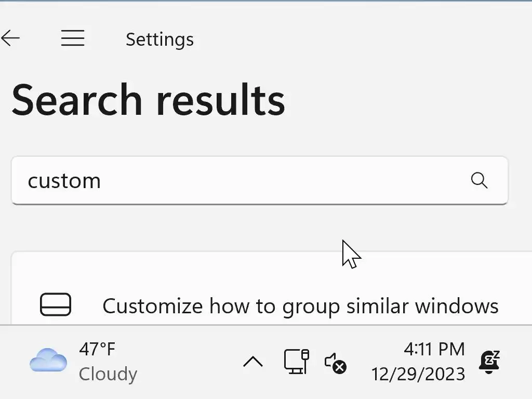Open the network status tray icon

[x=297, y=361]
